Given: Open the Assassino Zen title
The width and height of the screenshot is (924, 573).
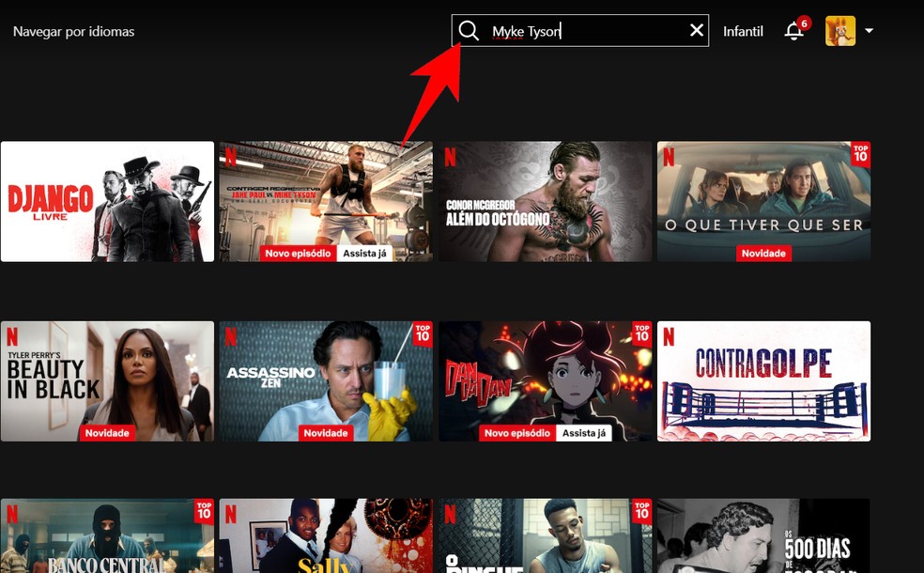Looking at the screenshot, I should coord(326,380).
